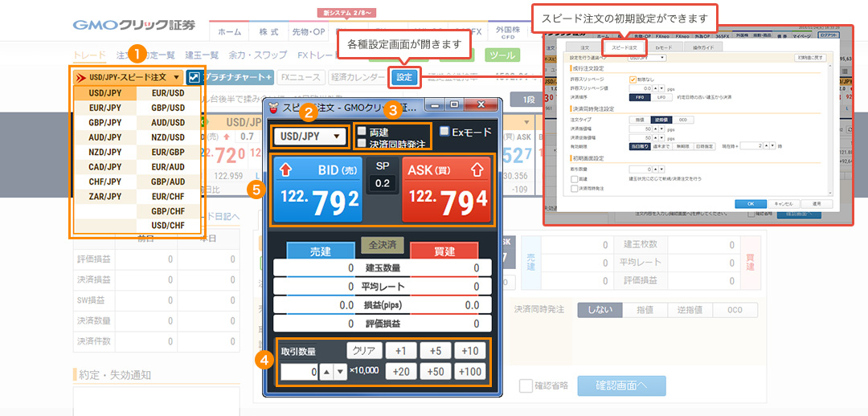Switch to スピード注文 settings tab
The height and width of the screenshot is (416, 868).
tap(624, 48)
